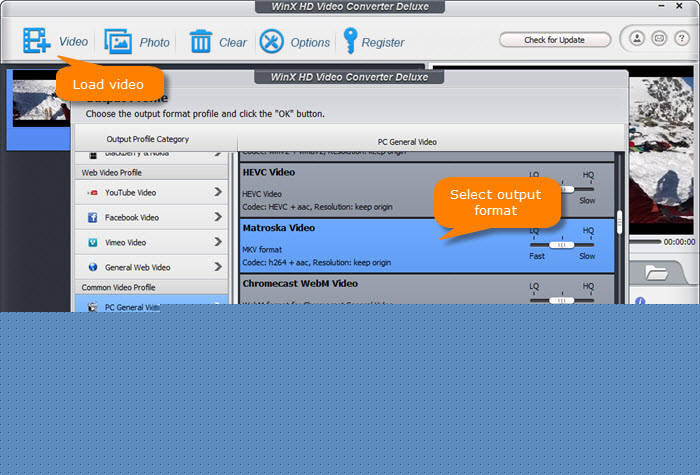The height and width of the screenshot is (475, 700).
Task: Click Output Profile Category column header
Action: pyautogui.click(x=147, y=139)
